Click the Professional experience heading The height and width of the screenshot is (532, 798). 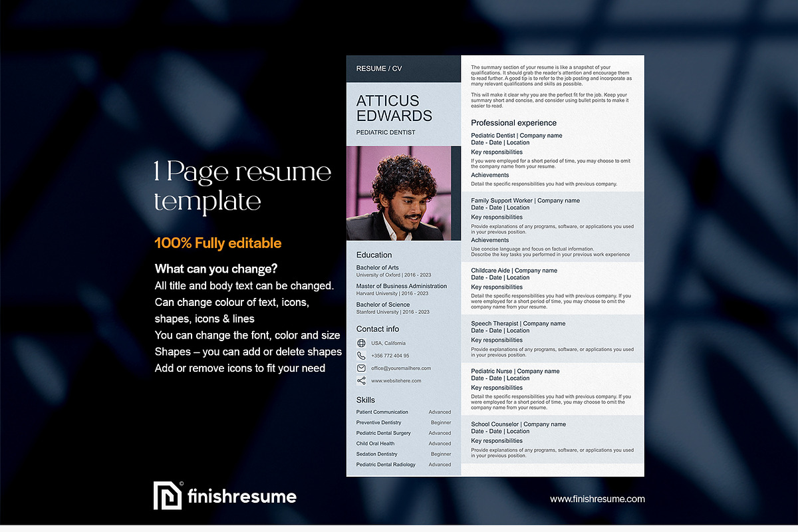pyautogui.click(x=513, y=123)
